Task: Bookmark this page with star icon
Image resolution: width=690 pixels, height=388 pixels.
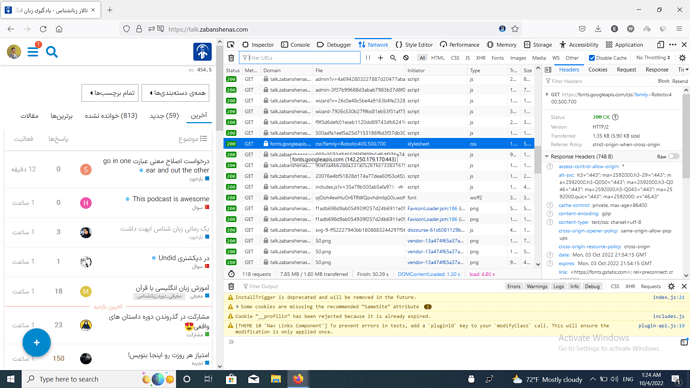Action: coord(515,29)
